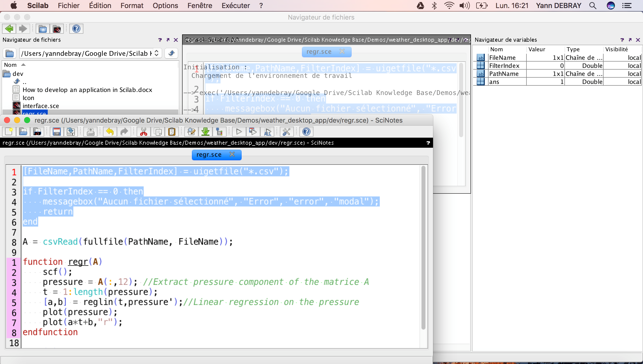Click the folder icon in file browser top toolbar
Viewport: 643px width, 364px height.
(43, 29)
